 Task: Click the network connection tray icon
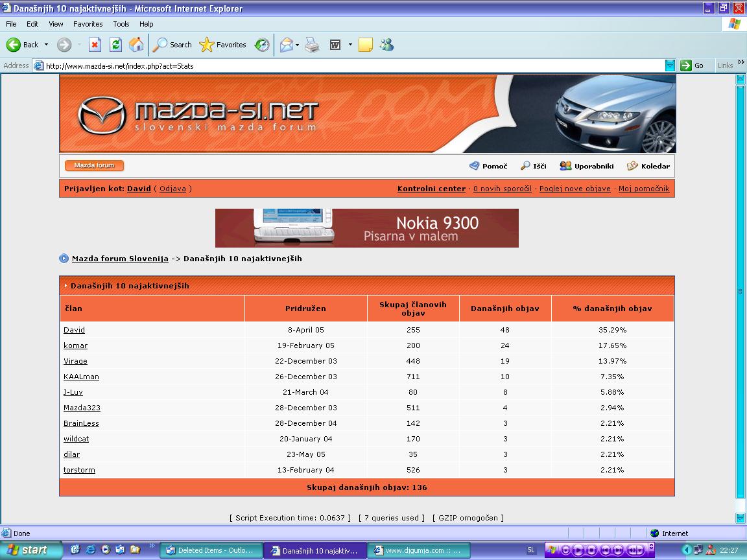[x=698, y=550]
